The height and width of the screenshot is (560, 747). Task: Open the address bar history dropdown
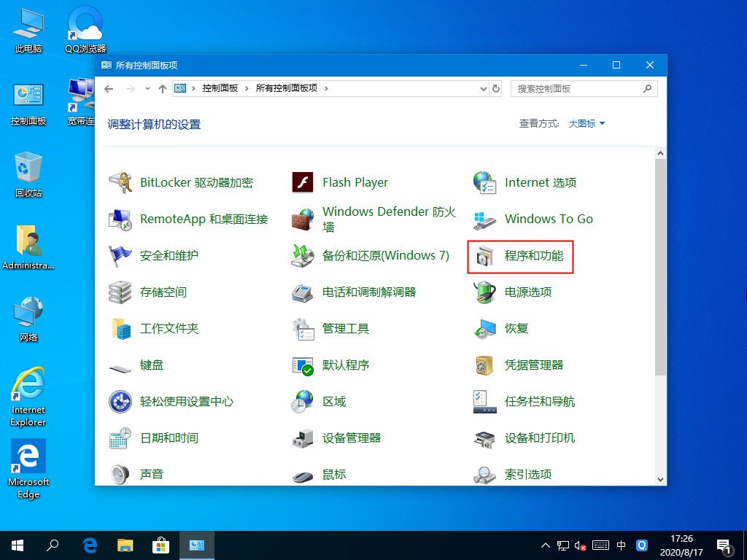click(483, 88)
